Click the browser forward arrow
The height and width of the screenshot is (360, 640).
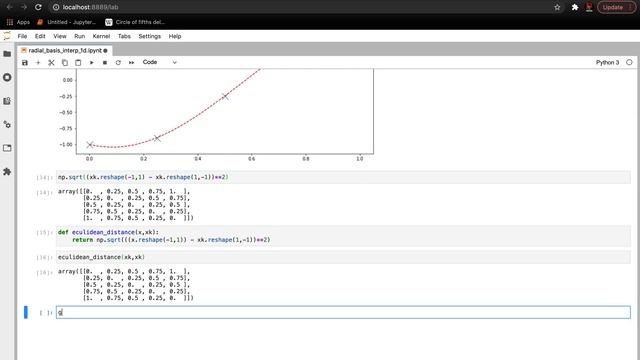coord(24,7)
